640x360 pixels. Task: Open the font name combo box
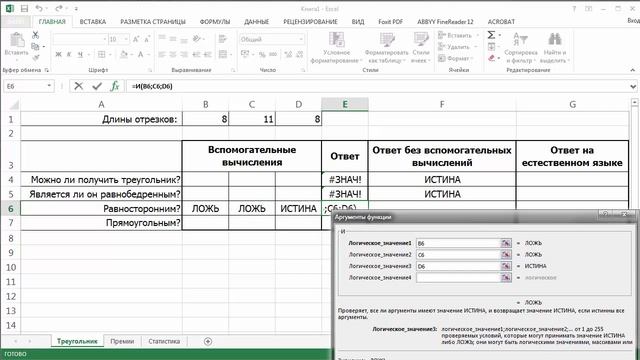tap(80, 39)
